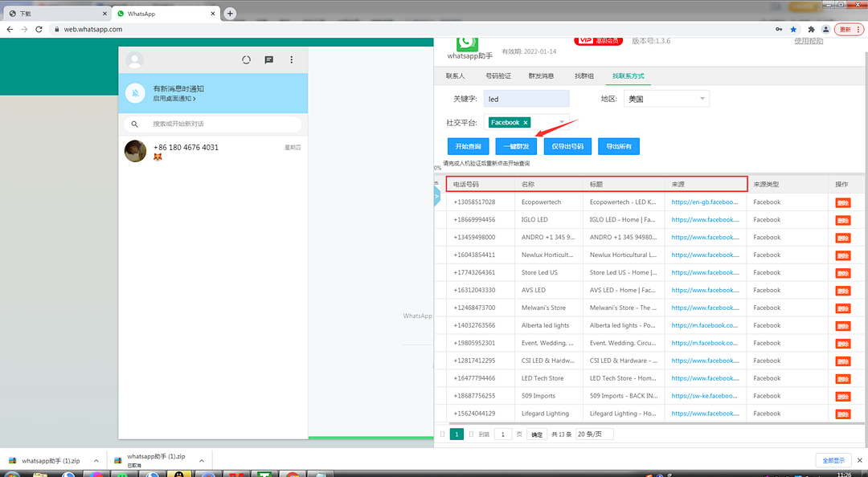Open Store Led US source link
Viewport: 868px width, 477px height.
click(x=705, y=273)
